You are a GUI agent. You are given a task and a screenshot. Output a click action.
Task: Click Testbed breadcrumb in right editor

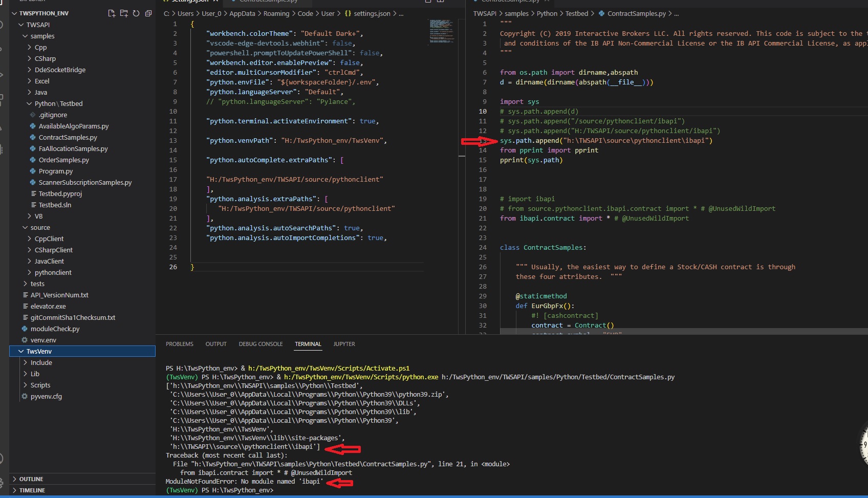click(577, 13)
